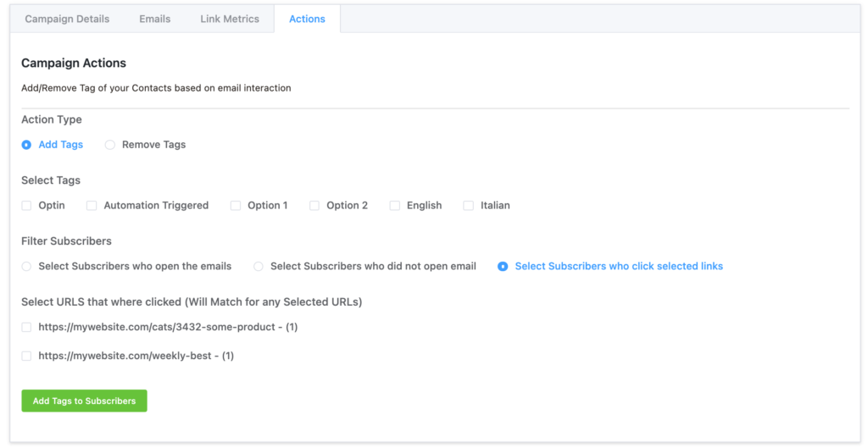This screenshot has height=448, width=868.
Task: Tick the Automation Triggered tag checkbox
Action: point(92,206)
